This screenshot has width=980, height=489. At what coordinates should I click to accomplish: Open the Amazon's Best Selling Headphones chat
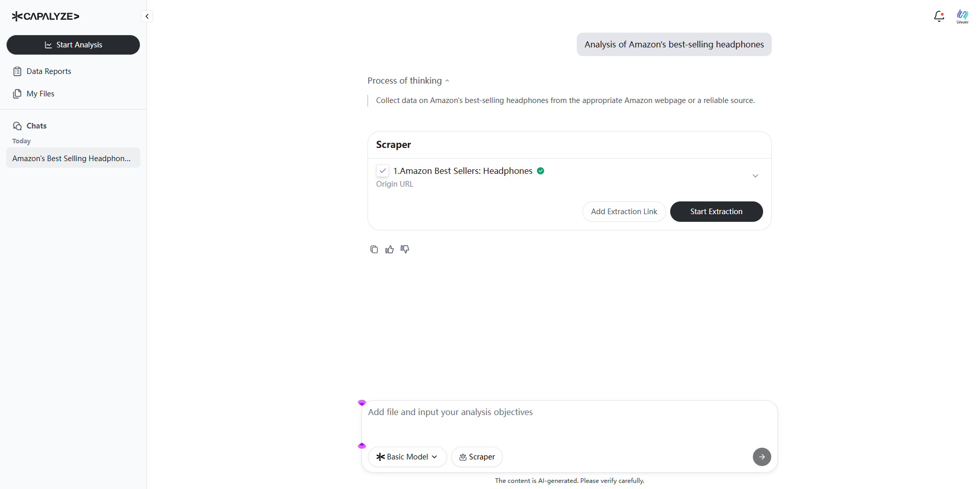(x=73, y=158)
